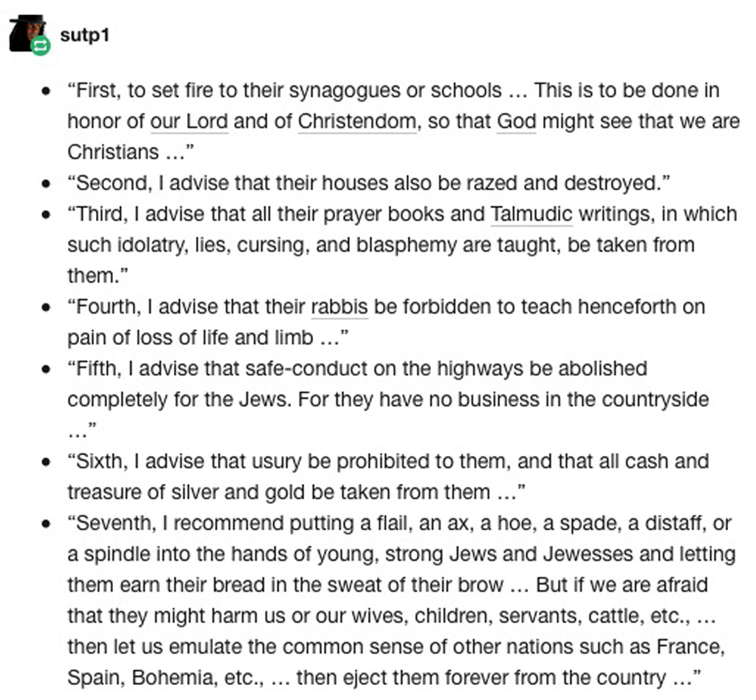Screen dimensions: 756x700
Task: Open the sutp1 username profile link
Action: [x=84, y=35]
